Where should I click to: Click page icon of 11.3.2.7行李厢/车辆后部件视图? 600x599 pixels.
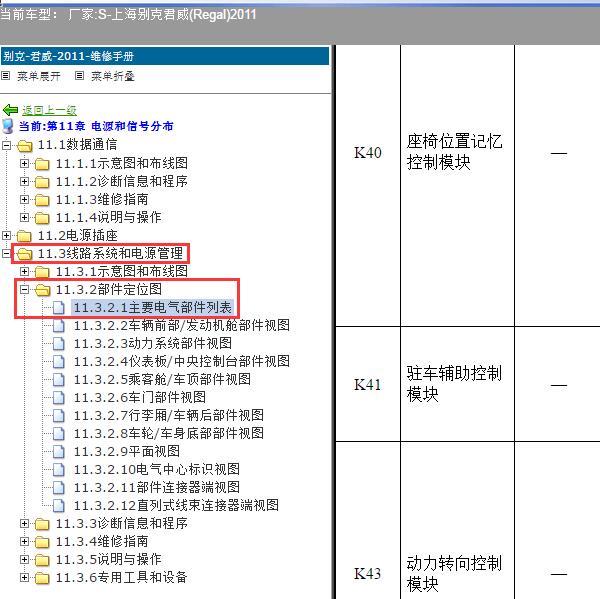pos(59,416)
